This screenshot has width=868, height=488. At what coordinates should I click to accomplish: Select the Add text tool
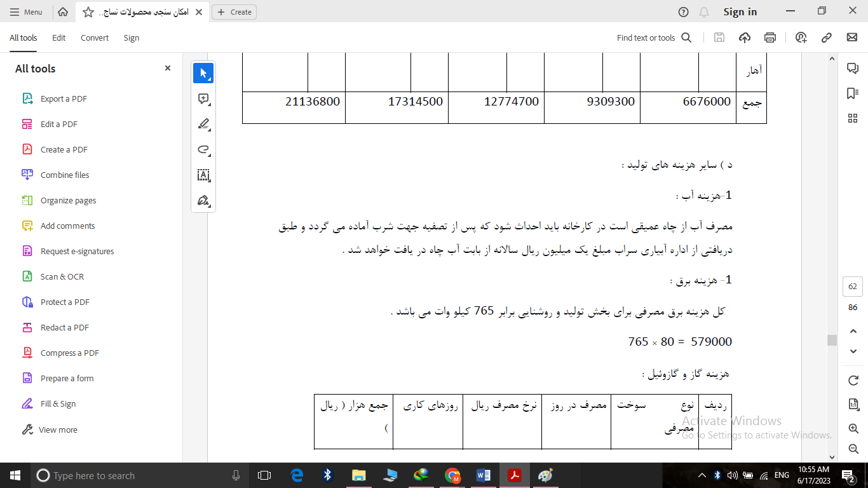coord(203,175)
